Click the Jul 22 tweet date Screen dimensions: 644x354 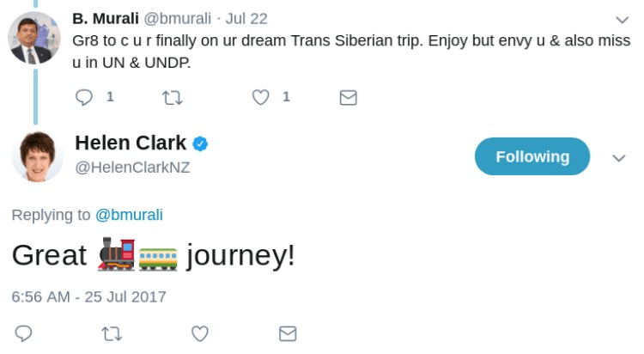(x=246, y=18)
